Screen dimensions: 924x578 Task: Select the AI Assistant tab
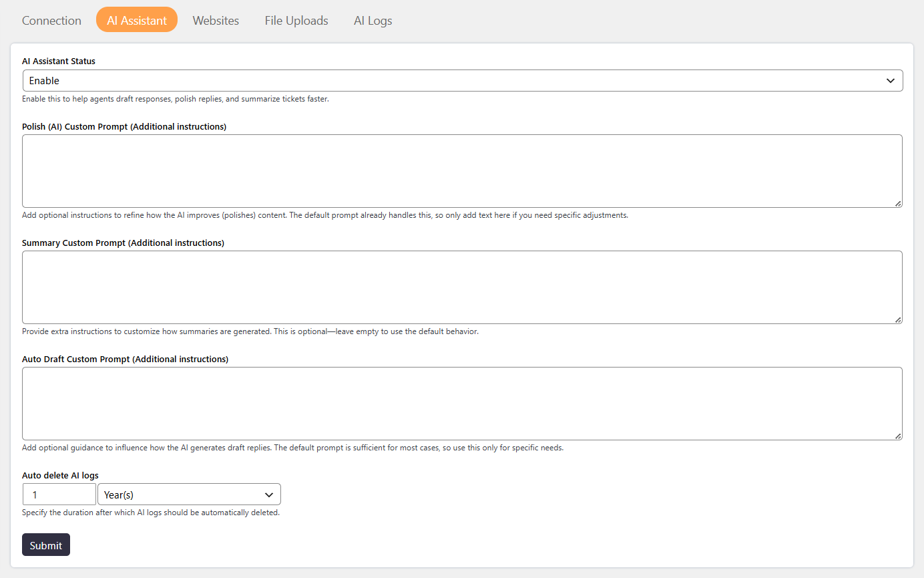pyautogui.click(x=137, y=20)
